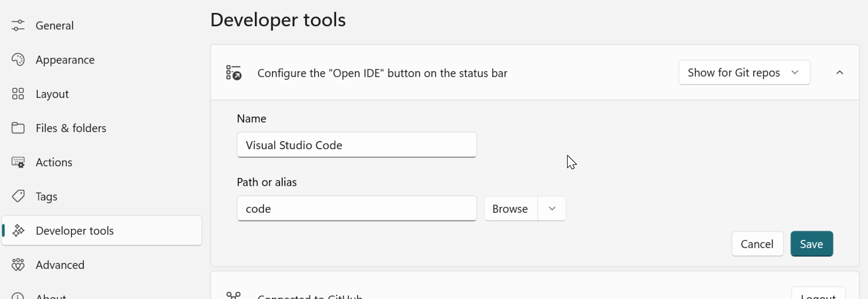Cancel the IDE configuration changes
Image resolution: width=868 pixels, height=299 pixels.
click(757, 243)
